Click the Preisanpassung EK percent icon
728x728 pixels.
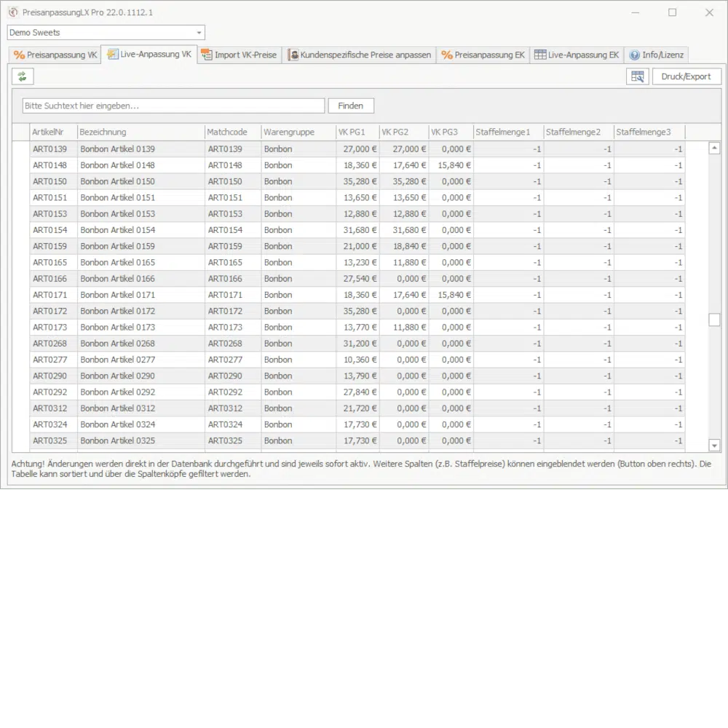pyautogui.click(x=446, y=55)
